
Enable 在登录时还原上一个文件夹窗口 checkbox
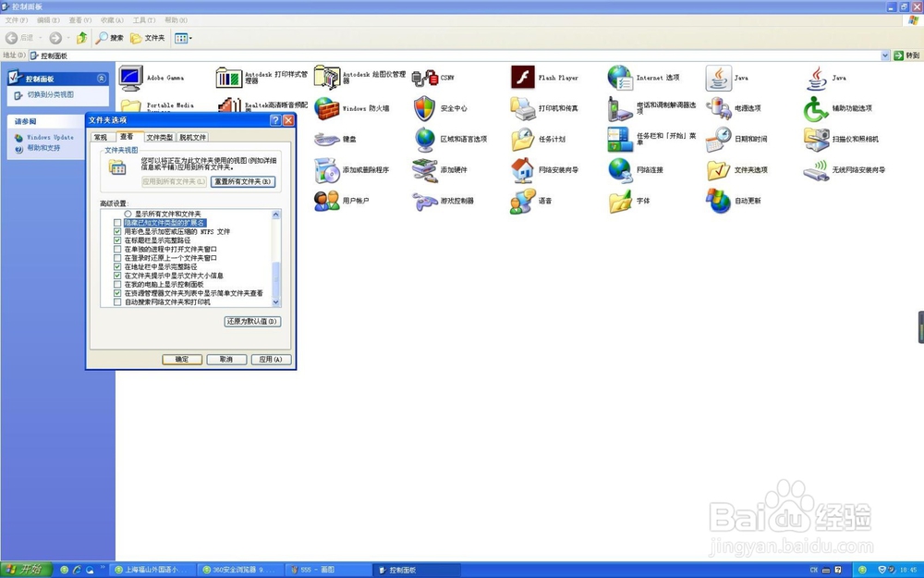(x=117, y=258)
